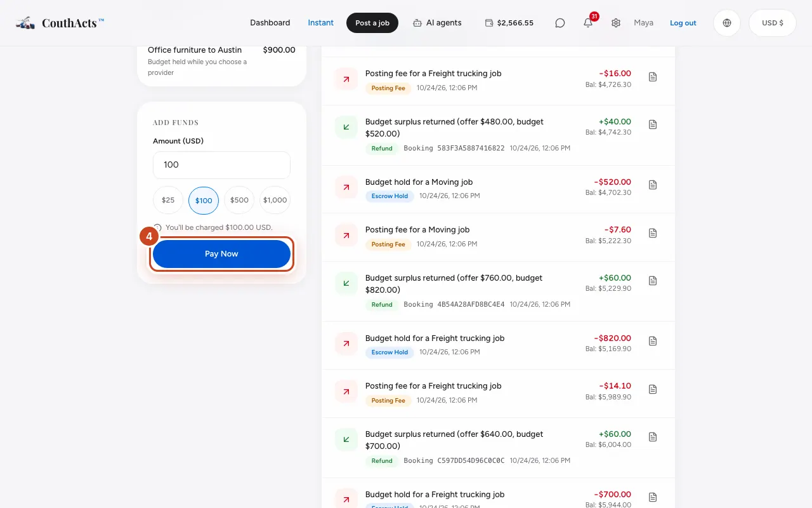The width and height of the screenshot is (812, 508).
Task: Click the Pay Now button
Action: point(221,254)
